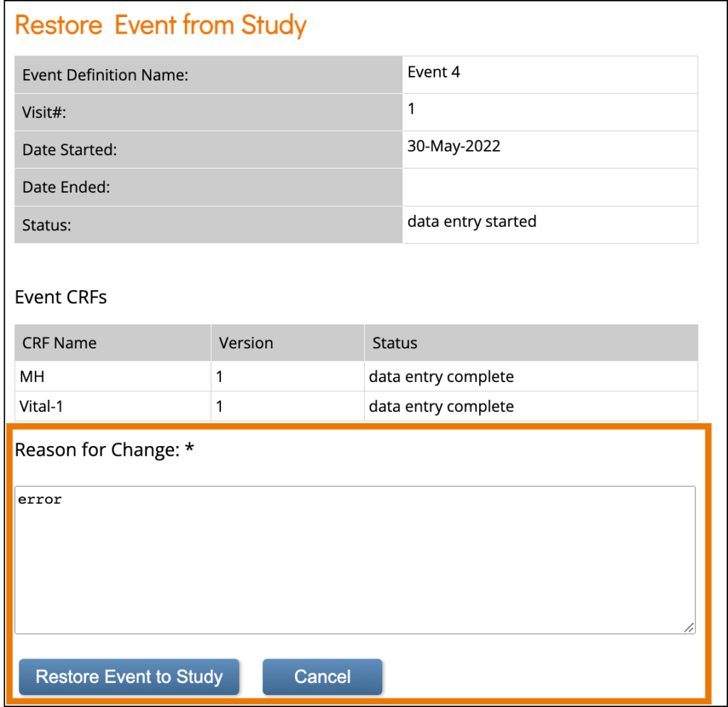728x707 pixels.
Task: Select the word error in the reason box
Action: click(x=39, y=499)
